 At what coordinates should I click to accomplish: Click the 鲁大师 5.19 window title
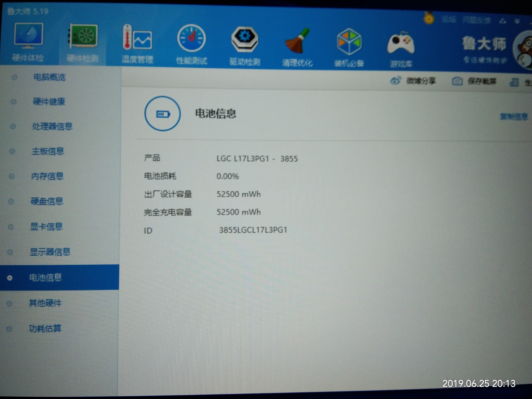coord(28,11)
